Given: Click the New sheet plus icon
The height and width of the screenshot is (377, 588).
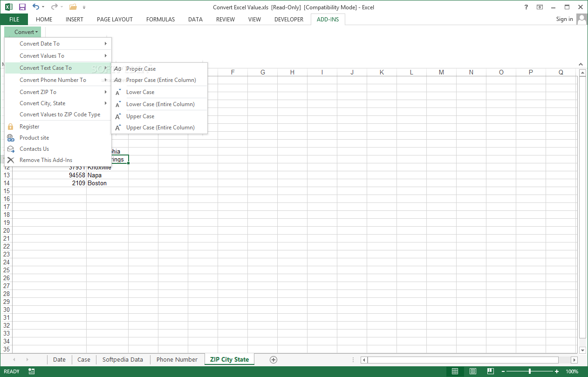Looking at the screenshot, I should pos(273,359).
